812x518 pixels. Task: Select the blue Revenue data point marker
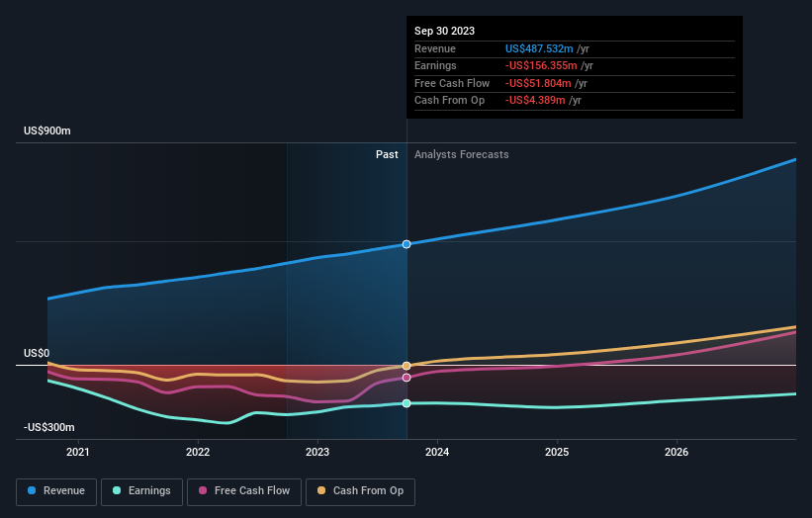click(406, 244)
